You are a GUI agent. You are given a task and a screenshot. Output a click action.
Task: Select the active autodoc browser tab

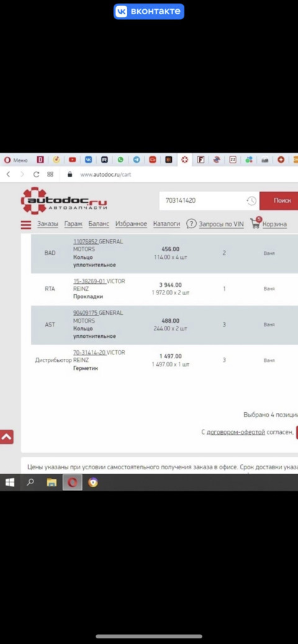point(185,160)
